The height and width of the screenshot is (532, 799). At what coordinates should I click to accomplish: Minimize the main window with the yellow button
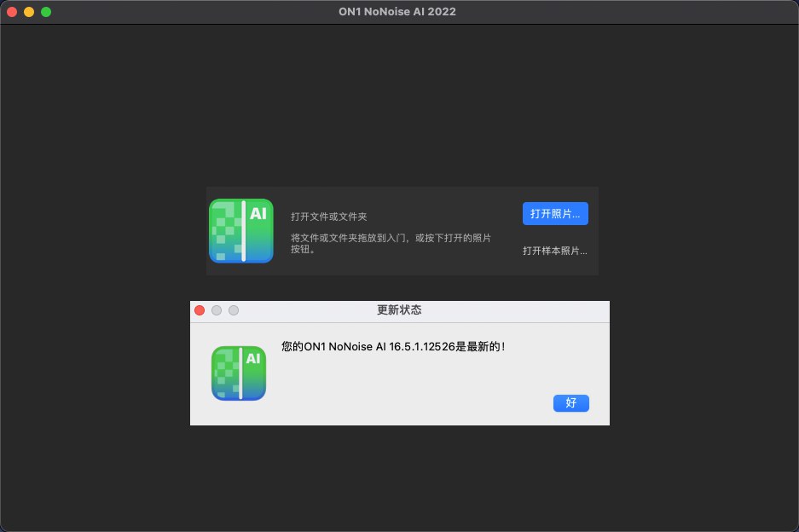(x=29, y=12)
